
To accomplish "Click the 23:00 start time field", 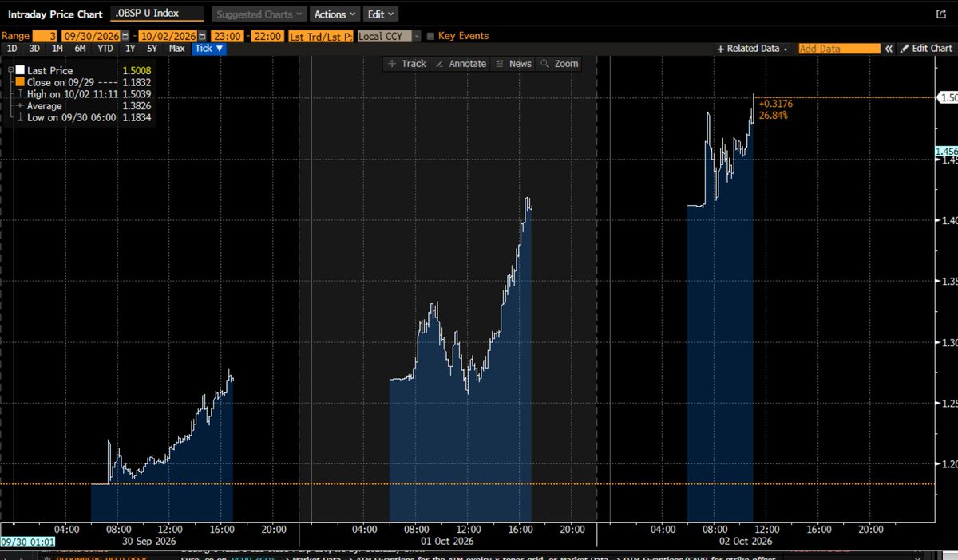I will pyautogui.click(x=226, y=36).
